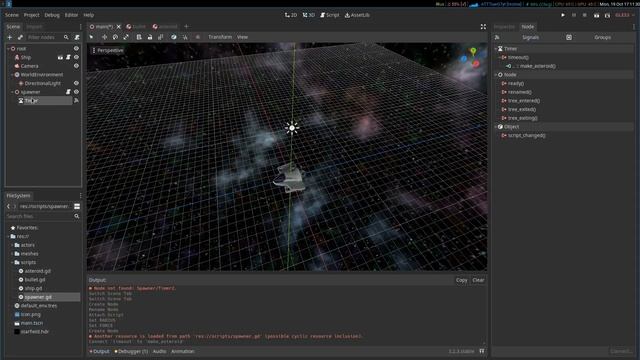Maximize viewport with distraction-free icon
Image resolution: width=640 pixels, height=360 pixels.
pyautogui.click(x=483, y=27)
